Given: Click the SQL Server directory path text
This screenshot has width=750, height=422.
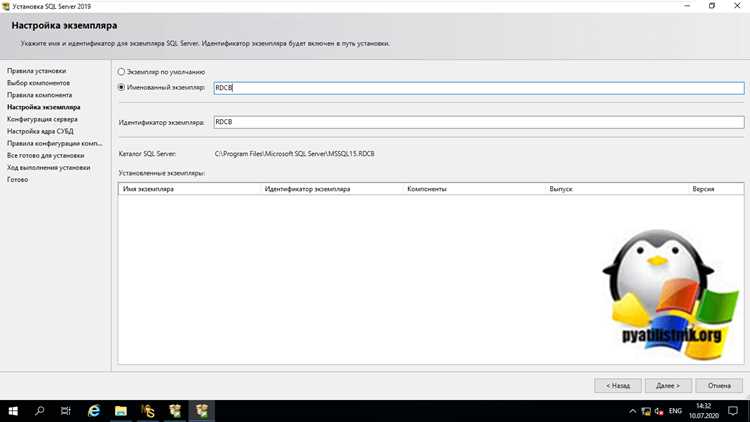Looking at the screenshot, I should [295, 154].
